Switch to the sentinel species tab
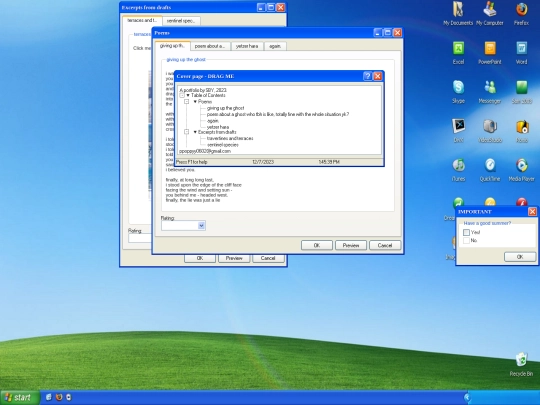 181,21
